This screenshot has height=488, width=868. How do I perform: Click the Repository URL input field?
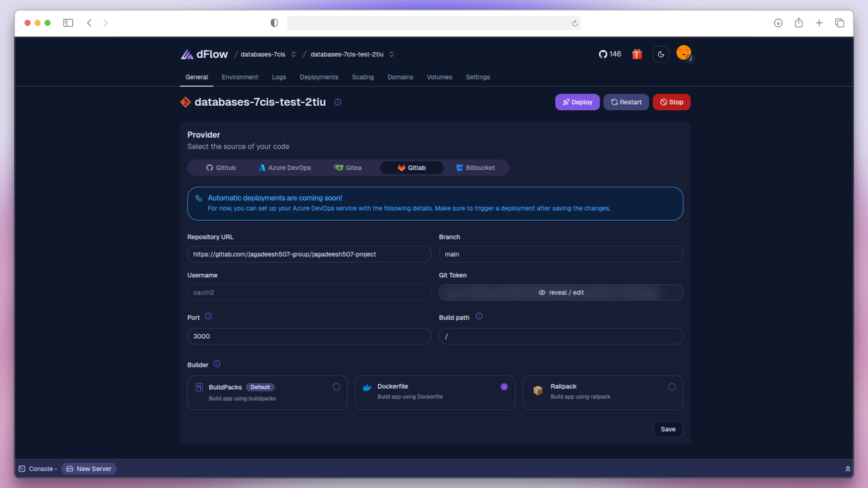[x=309, y=254]
